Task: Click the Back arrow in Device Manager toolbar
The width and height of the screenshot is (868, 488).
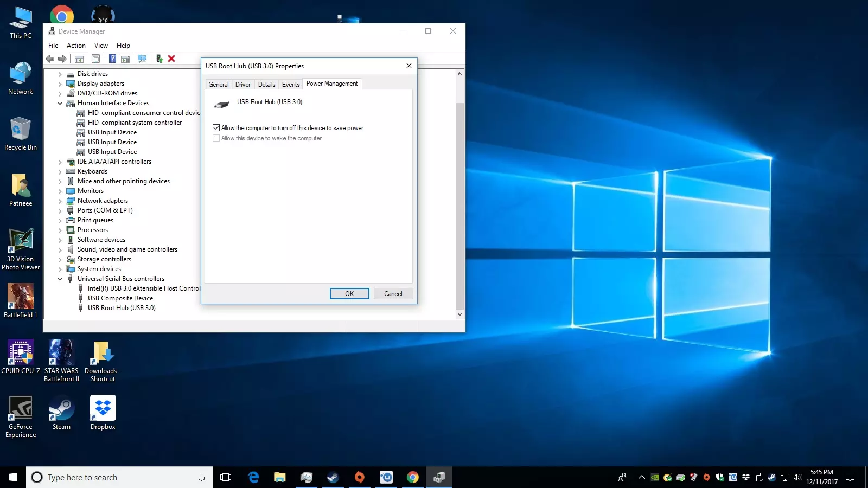Action: [50, 59]
